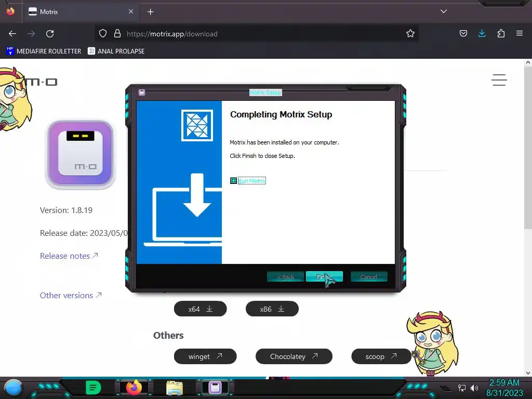Select the Motrix Setup taskbar button
532x399 pixels.
[x=215, y=388]
